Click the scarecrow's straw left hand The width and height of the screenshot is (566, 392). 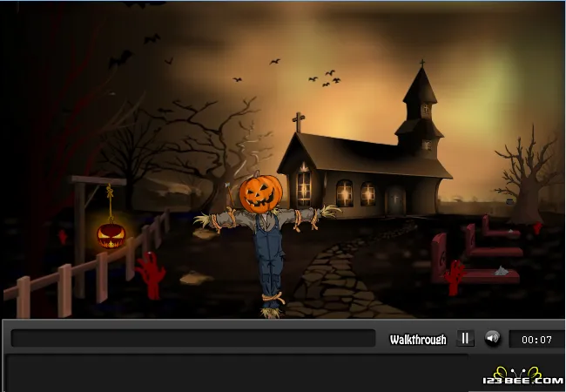click(202, 220)
